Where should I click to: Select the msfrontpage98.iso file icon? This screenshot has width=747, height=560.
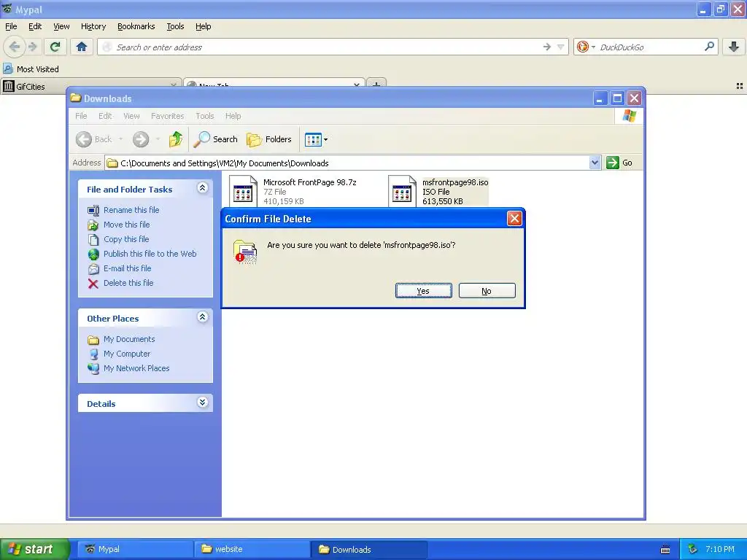[x=402, y=191]
